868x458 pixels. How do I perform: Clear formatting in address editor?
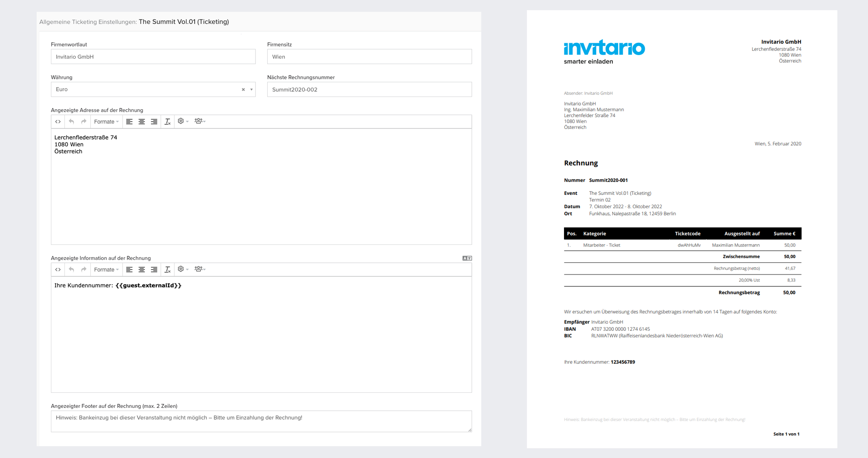click(x=167, y=121)
